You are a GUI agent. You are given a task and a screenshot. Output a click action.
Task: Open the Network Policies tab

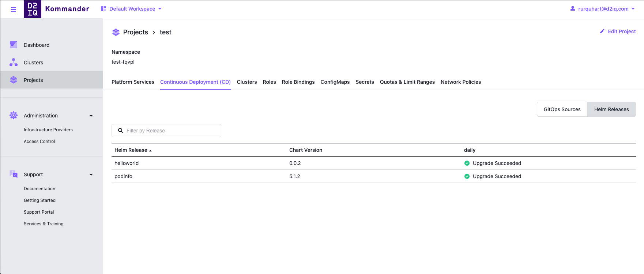[x=461, y=82]
